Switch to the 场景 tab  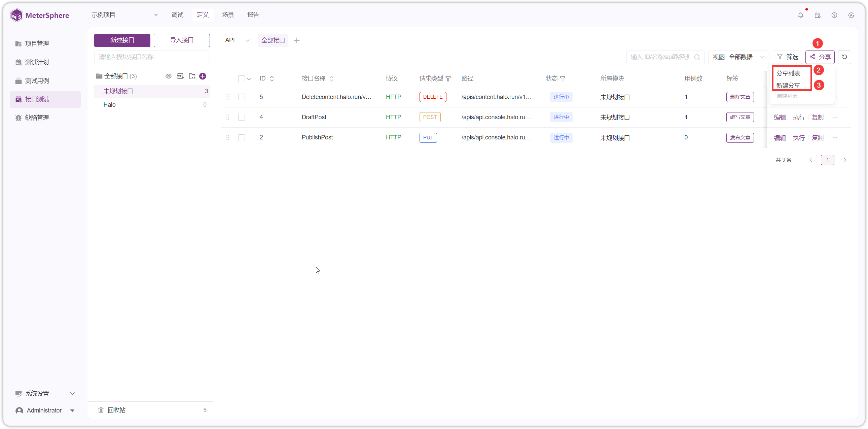pyautogui.click(x=228, y=15)
